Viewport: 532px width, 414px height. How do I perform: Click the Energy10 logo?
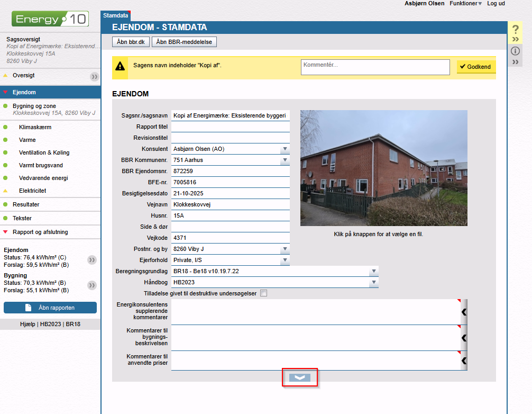point(50,20)
